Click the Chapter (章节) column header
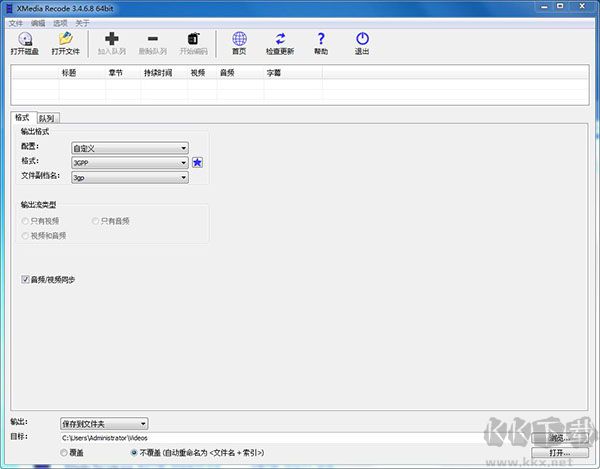Screen dimensions: 600x469 click(x=123, y=73)
